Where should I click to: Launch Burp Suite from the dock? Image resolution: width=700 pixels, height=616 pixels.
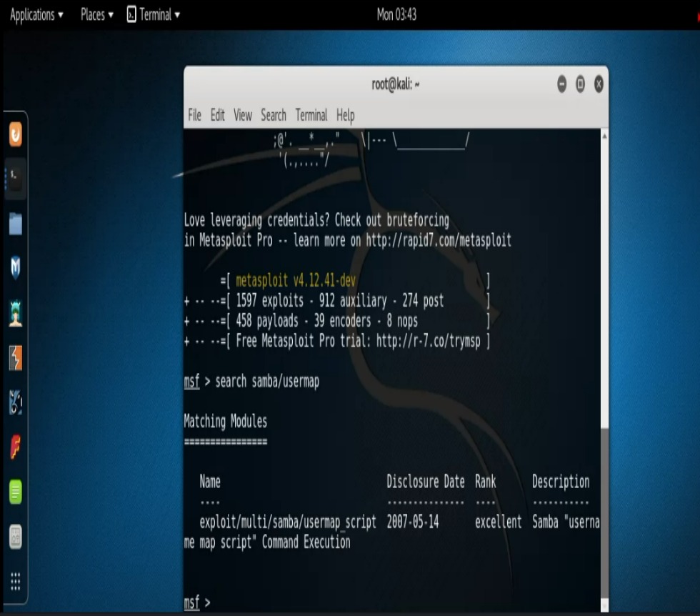(x=16, y=358)
